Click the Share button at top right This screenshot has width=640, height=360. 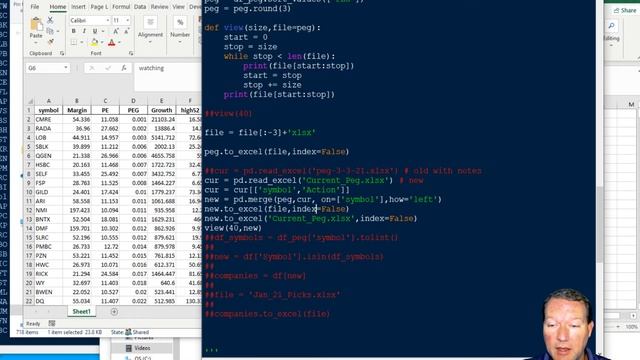pyautogui.click(x=625, y=11)
